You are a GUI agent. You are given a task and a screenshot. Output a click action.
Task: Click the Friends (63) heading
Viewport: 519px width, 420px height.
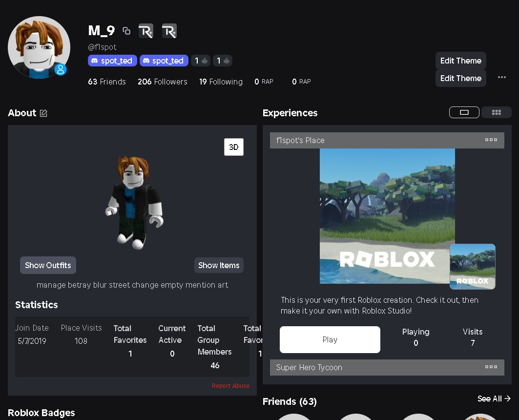(x=290, y=401)
